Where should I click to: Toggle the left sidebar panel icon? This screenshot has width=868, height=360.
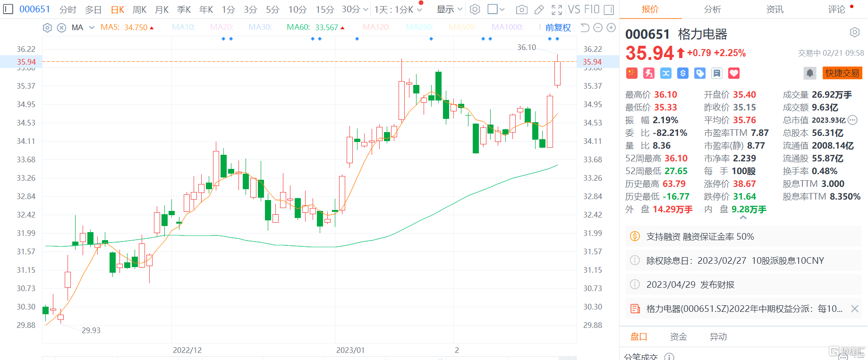coord(8,9)
